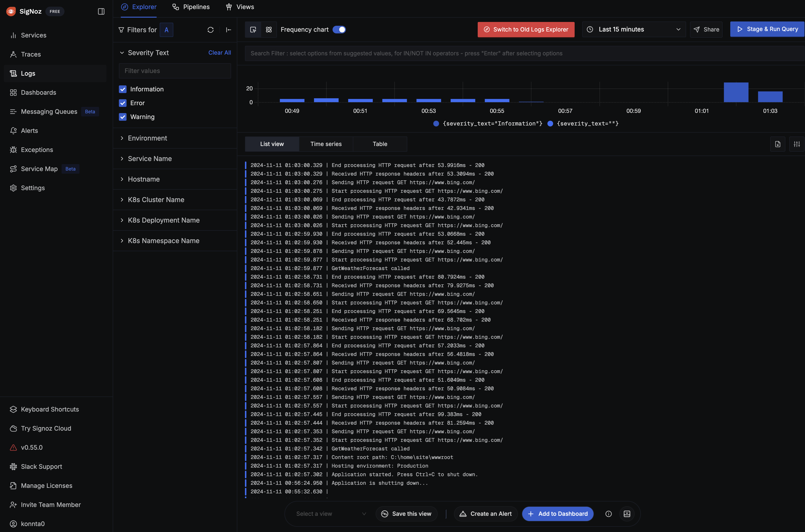Screen dimensions: 805x532
Task: Select the Time series view tab
Action: click(x=326, y=144)
